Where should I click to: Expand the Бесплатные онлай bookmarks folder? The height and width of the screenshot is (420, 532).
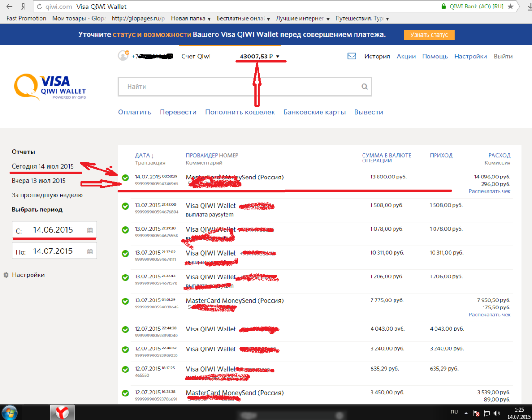point(243,19)
